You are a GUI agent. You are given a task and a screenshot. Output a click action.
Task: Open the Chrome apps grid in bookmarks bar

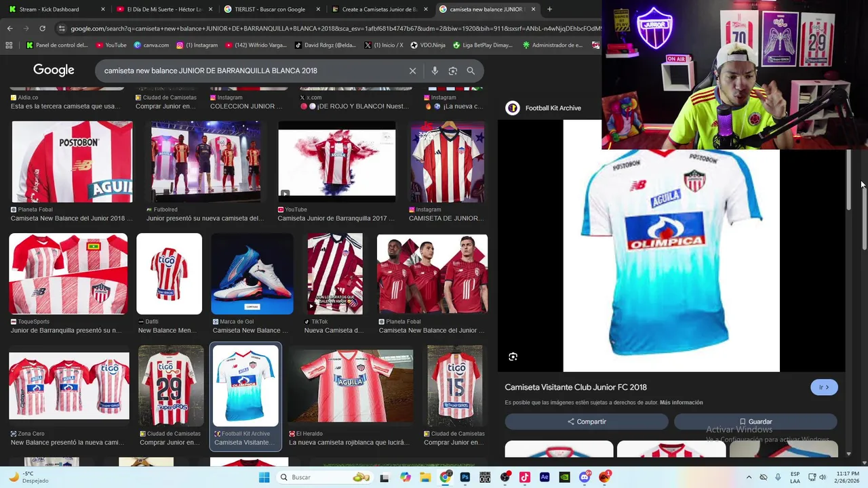coord(9,45)
